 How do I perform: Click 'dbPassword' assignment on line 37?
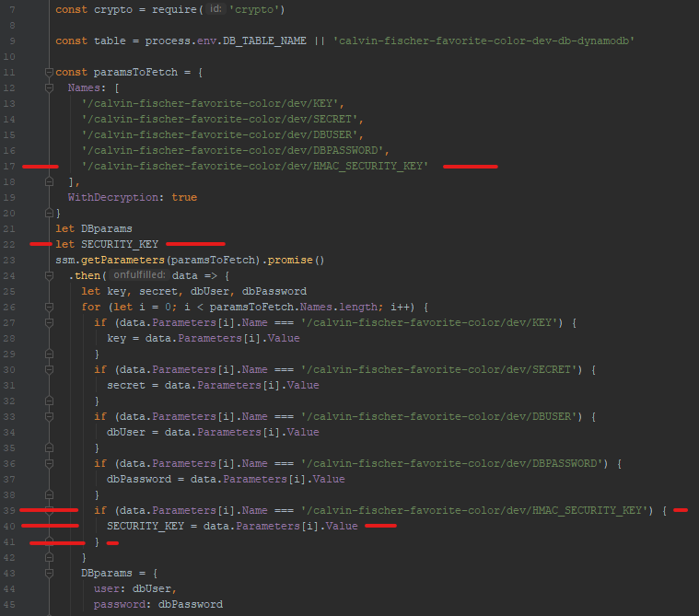(x=139, y=479)
